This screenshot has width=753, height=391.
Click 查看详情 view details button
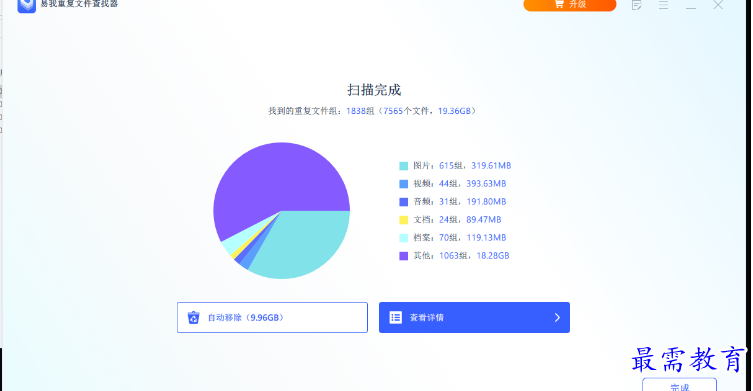[474, 318]
